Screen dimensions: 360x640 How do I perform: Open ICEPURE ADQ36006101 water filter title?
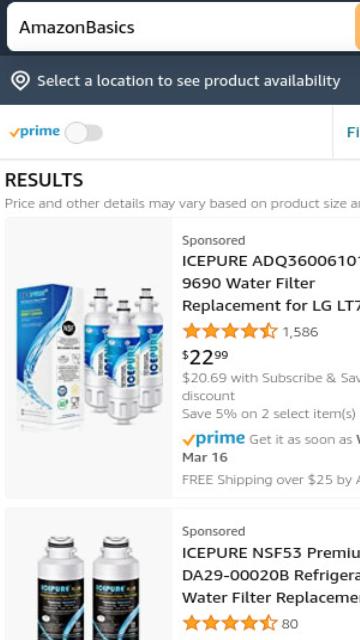271,283
